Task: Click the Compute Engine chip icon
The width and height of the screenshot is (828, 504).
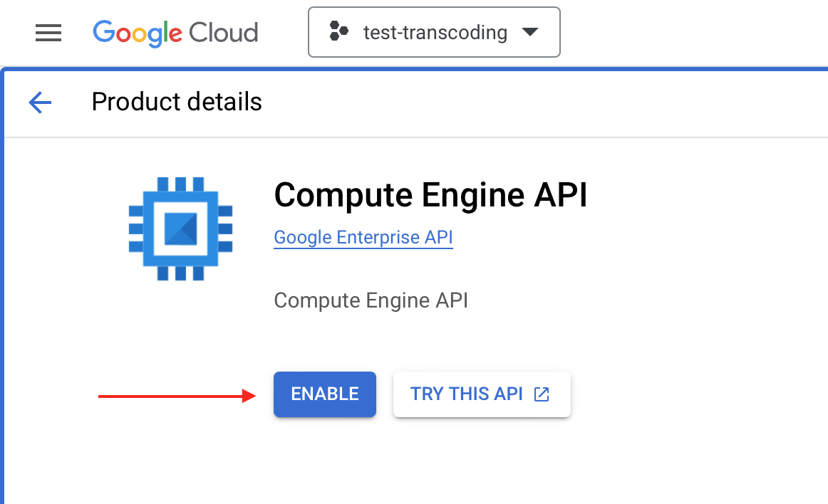Action: 180,229
